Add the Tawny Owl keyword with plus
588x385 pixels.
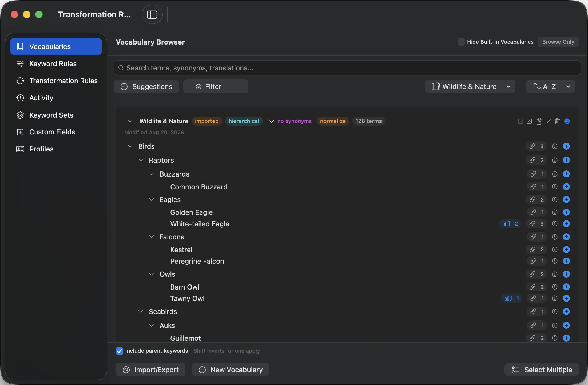(566, 298)
